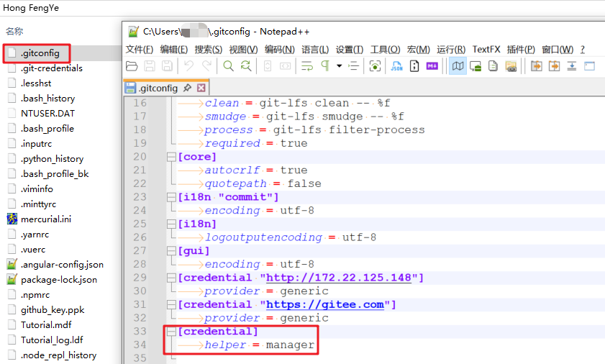Open Replace with the green arrows icon
Viewport: 605px width, 364px height.
point(246,66)
